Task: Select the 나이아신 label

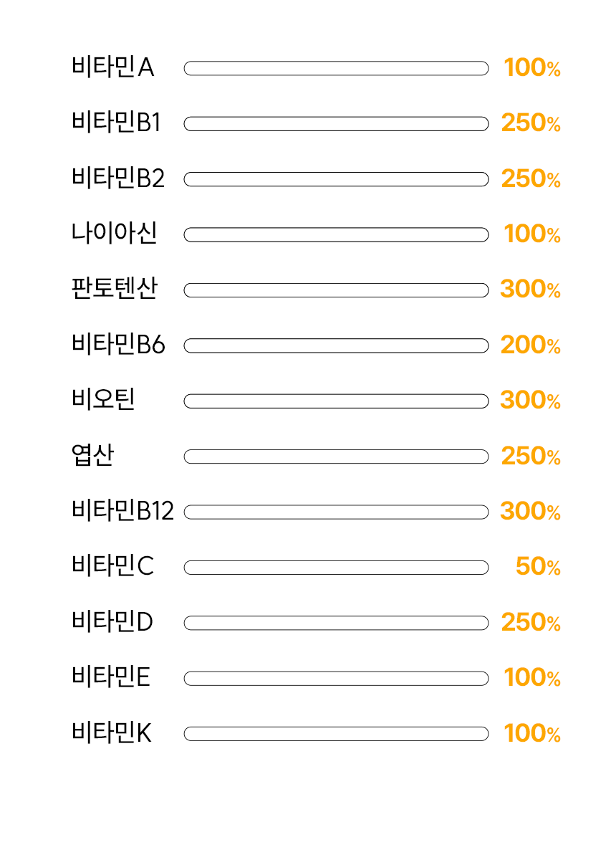Action: pos(115,234)
